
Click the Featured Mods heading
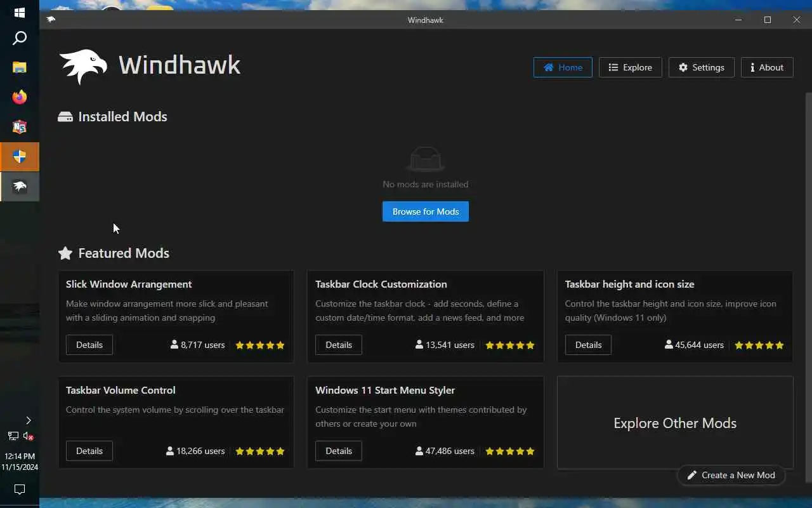(x=124, y=253)
